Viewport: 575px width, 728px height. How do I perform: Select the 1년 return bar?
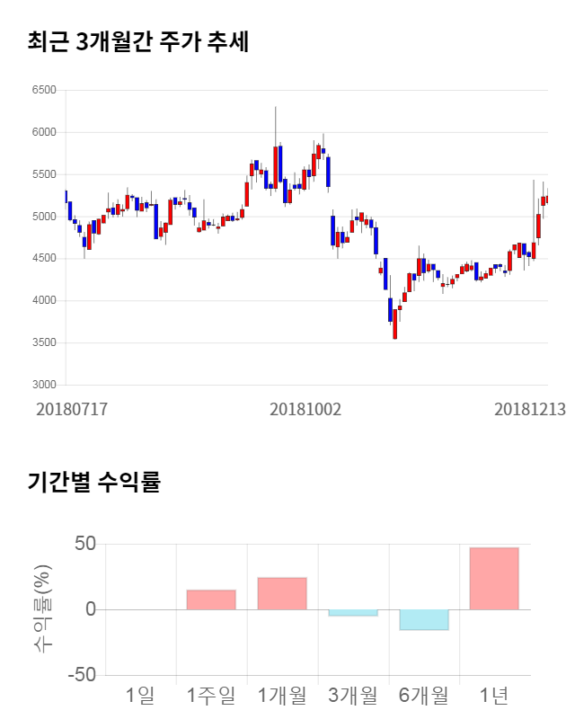tap(494, 578)
